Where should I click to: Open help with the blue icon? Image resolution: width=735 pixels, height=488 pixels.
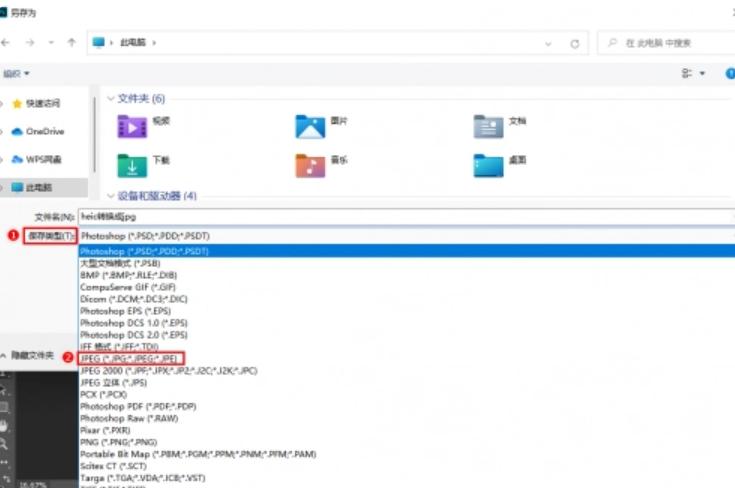tap(730, 73)
